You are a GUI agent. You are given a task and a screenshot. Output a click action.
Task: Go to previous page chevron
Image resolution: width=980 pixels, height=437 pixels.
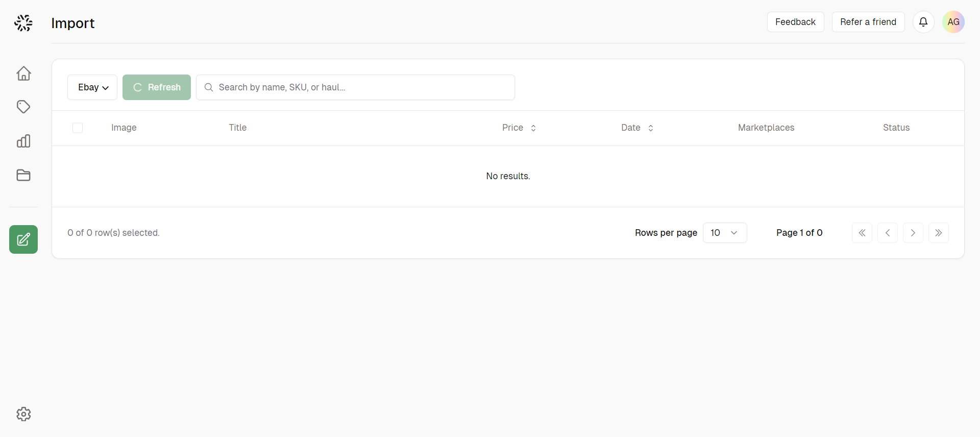(x=888, y=233)
